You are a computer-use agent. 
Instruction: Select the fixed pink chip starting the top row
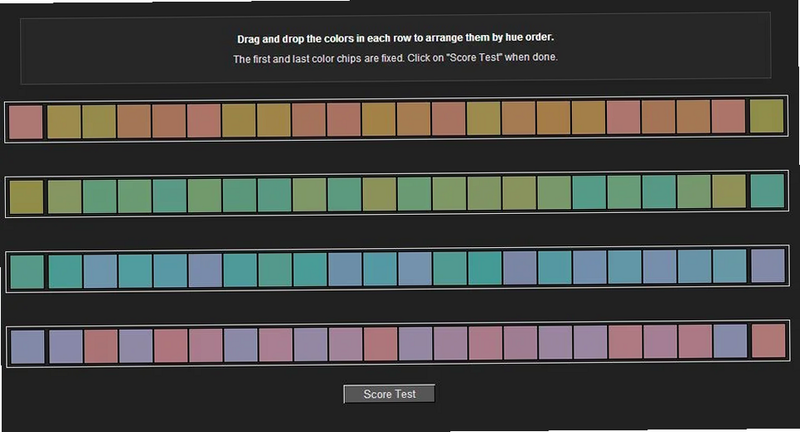point(26,122)
